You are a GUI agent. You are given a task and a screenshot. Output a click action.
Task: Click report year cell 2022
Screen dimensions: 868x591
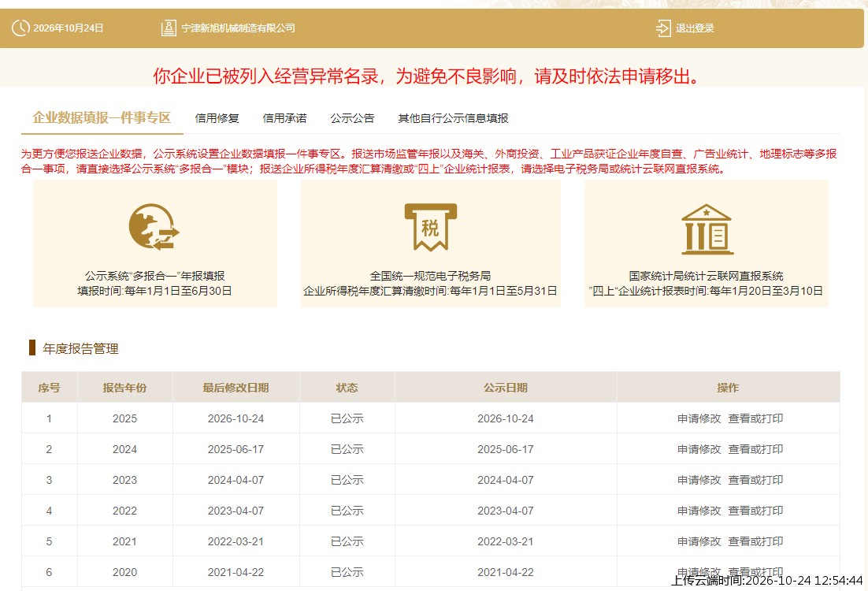[x=124, y=511]
